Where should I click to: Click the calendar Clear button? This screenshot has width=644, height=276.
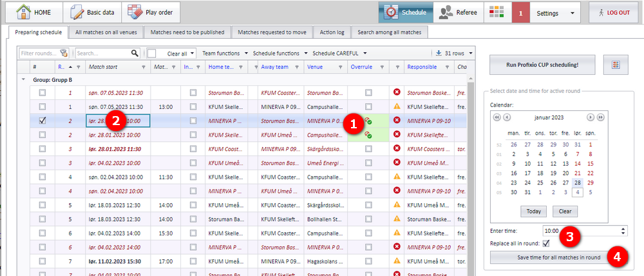coord(565,212)
